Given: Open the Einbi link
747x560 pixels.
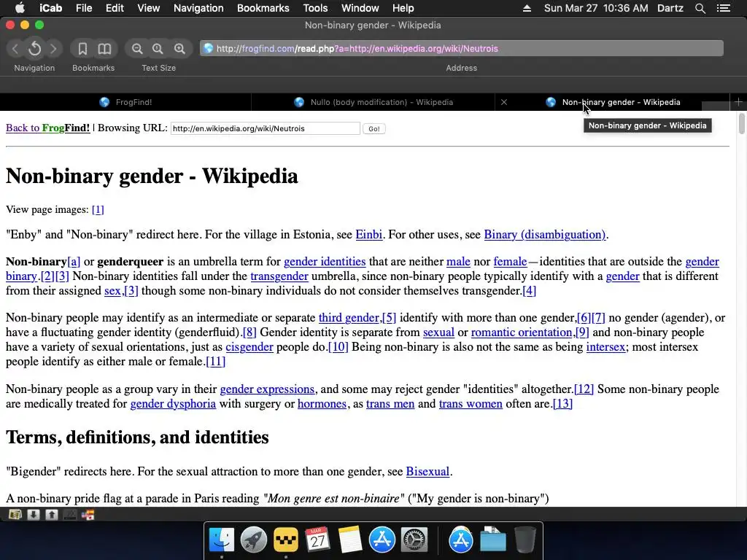Looking at the screenshot, I should pyautogui.click(x=368, y=234).
